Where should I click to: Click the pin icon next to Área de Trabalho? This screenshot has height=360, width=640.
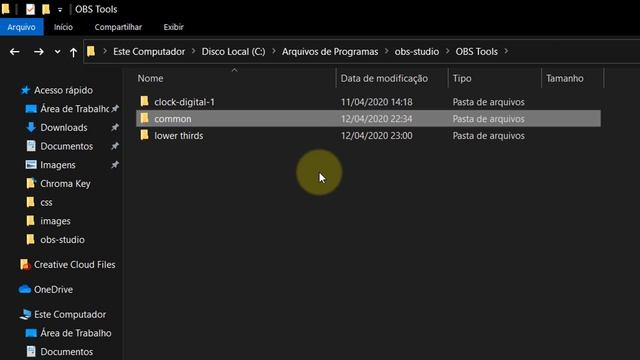(x=115, y=109)
